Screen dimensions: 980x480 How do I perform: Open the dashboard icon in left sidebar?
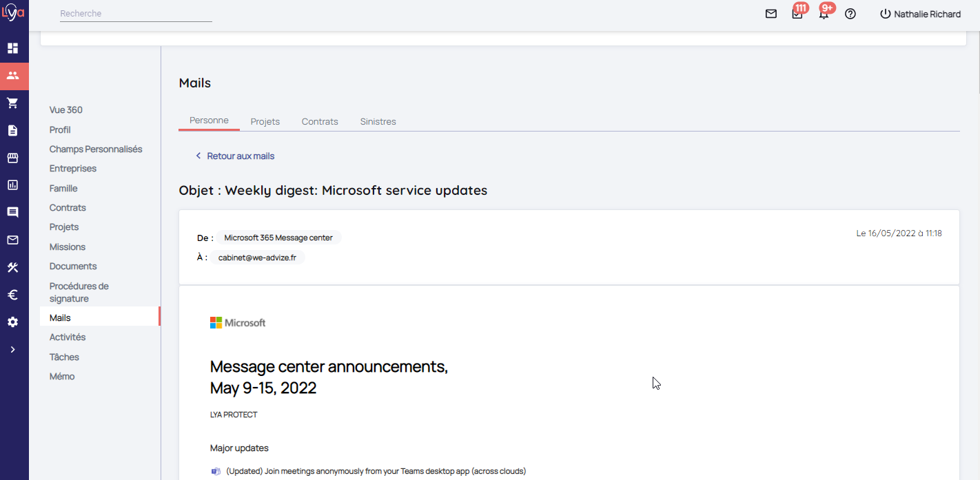12,48
